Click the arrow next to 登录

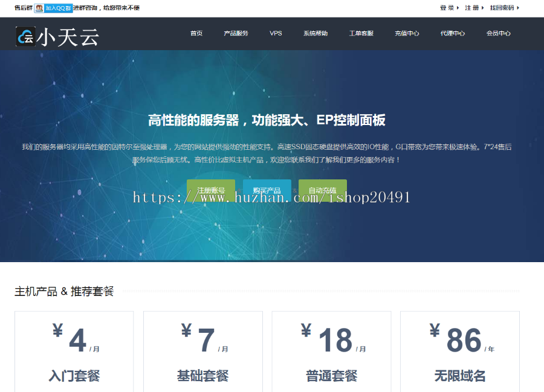458,8
